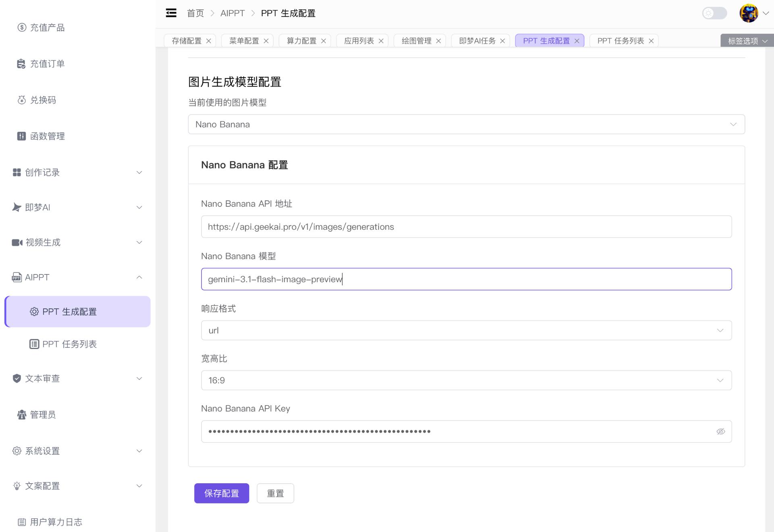Open 视频生成 via its camera icon
Image resolution: width=774 pixels, height=532 pixels.
16,242
